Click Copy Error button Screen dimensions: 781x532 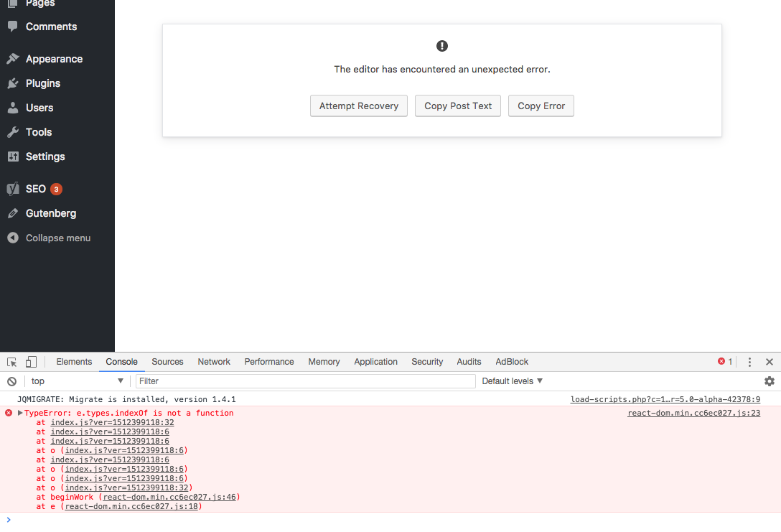click(x=541, y=106)
